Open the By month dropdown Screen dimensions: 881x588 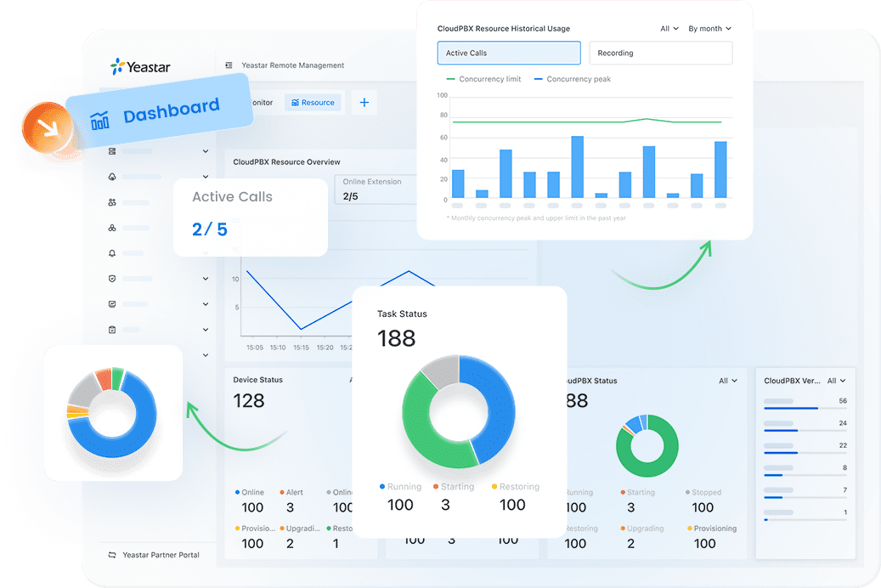[x=709, y=29]
